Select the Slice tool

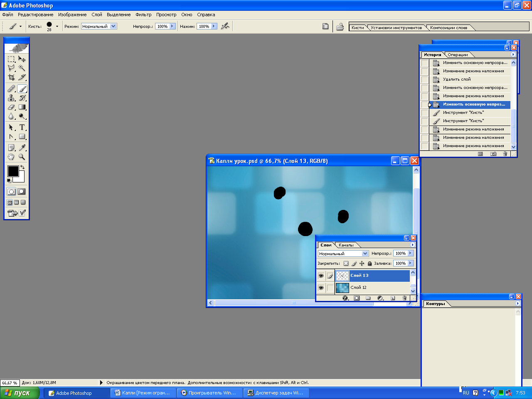pyautogui.click(x=22, y=77)
